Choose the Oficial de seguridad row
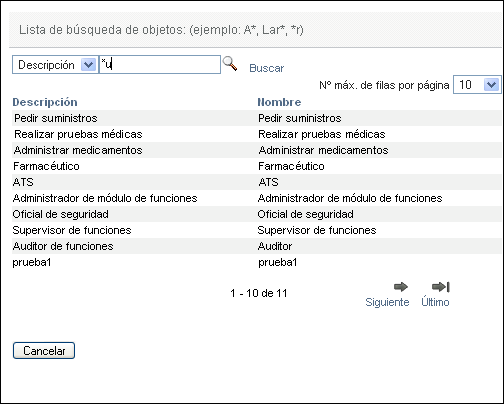 pos(257,214)
